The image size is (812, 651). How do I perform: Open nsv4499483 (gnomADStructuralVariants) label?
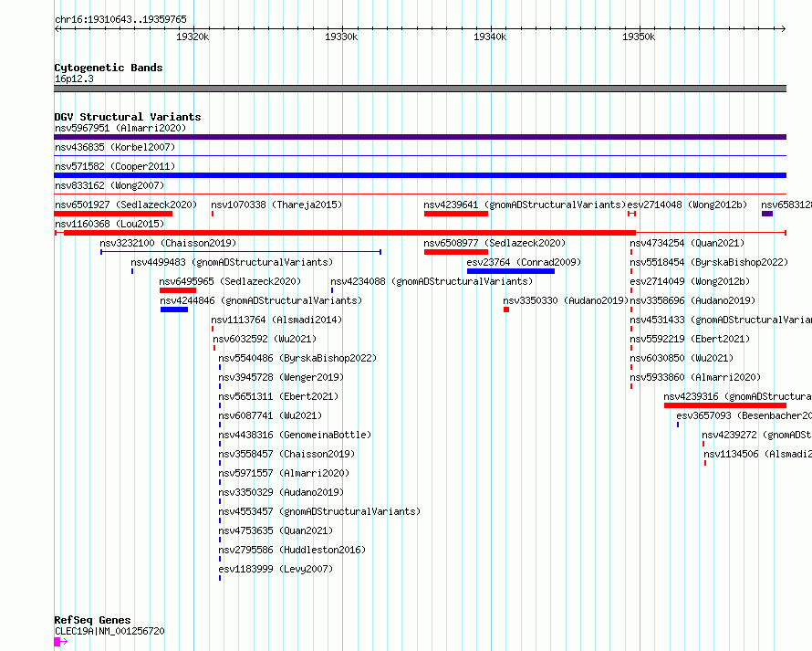232,262
